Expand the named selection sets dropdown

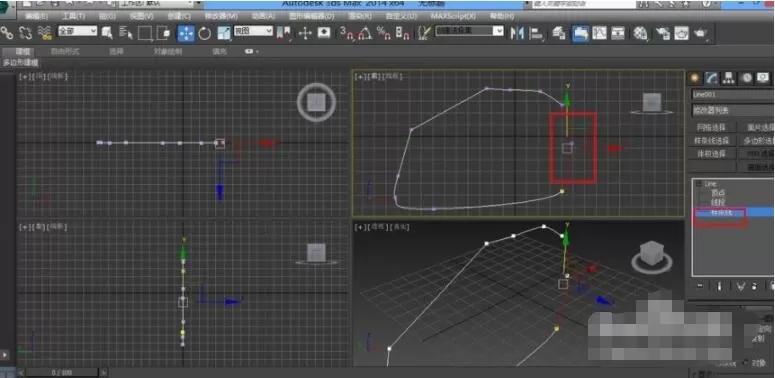470,31
